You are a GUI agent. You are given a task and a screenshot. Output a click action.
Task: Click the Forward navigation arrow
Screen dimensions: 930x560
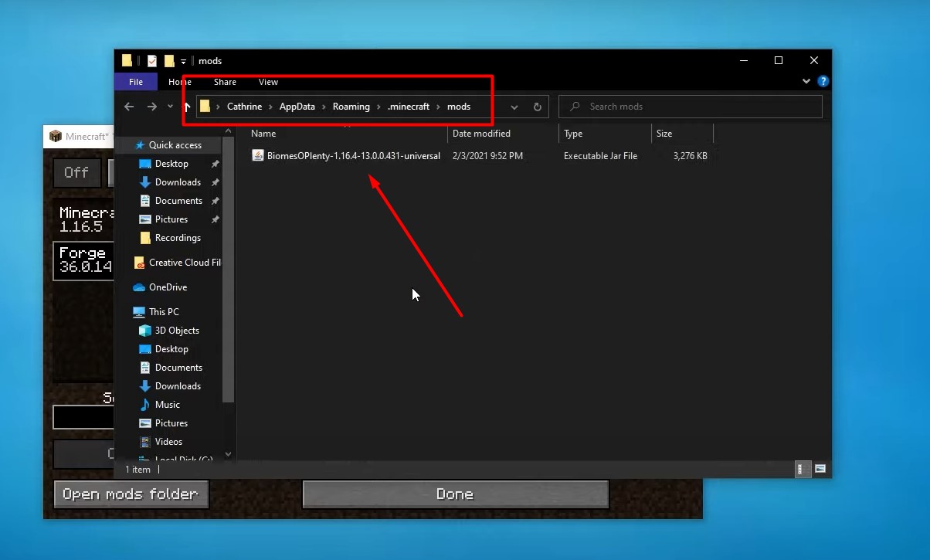(x=151, y=107)
